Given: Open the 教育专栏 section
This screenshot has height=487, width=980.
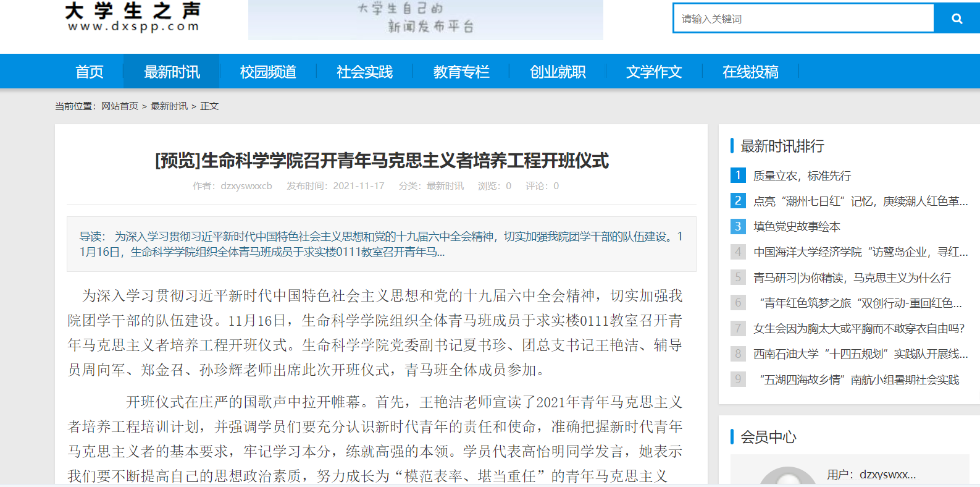Looking at the screenshot, I should point(461,72).
